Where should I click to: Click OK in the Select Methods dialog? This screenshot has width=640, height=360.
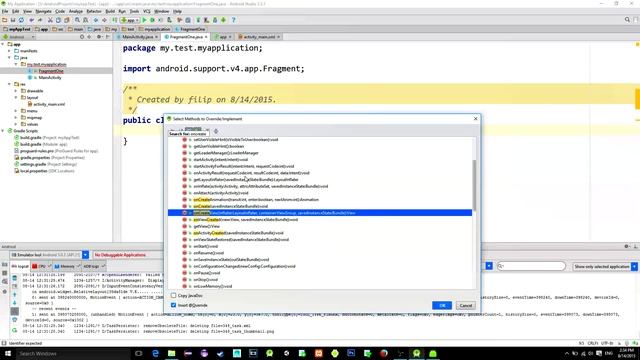(442, 305)
